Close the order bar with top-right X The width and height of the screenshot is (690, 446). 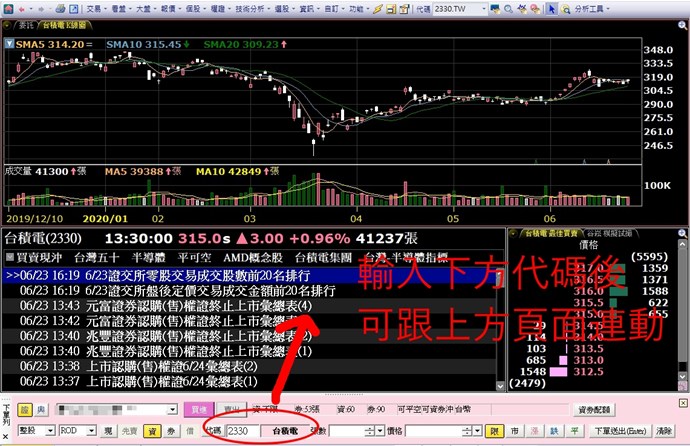click(x=683, y=403)
